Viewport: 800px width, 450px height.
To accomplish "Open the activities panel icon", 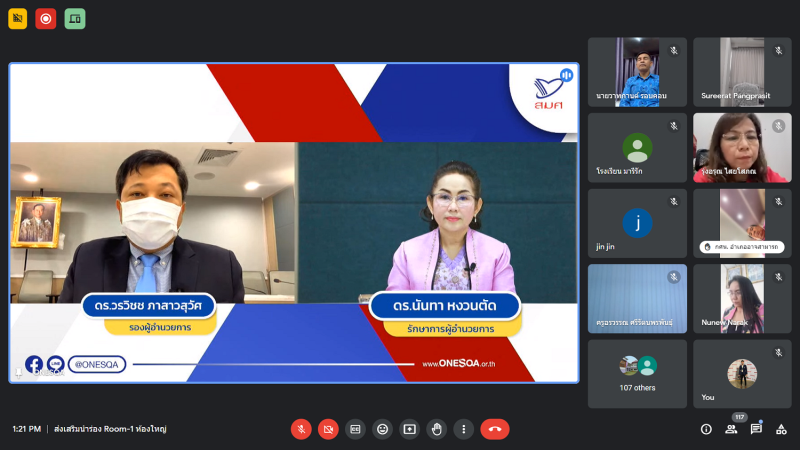I will [781, 429].
